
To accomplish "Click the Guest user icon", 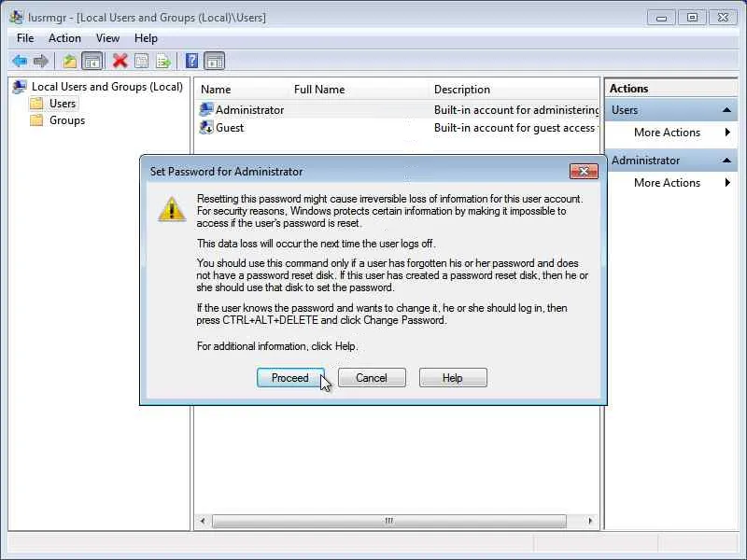I will (205, 128).
